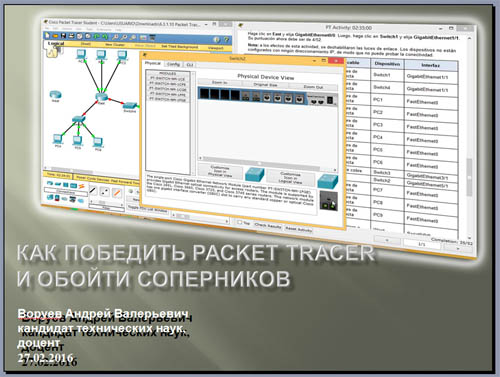Click the Check Results button
This screenshot has height=377, width=500.
pyautogui.click(x=268, y=226)
